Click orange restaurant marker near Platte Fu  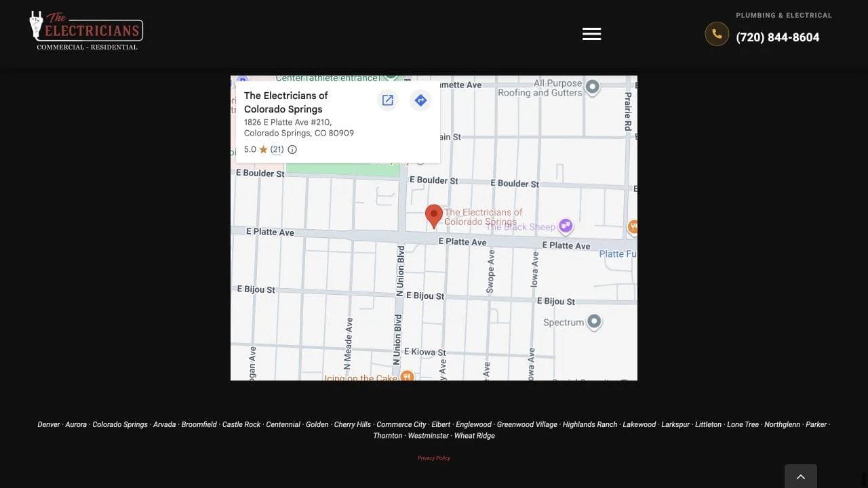pos(633,226)
